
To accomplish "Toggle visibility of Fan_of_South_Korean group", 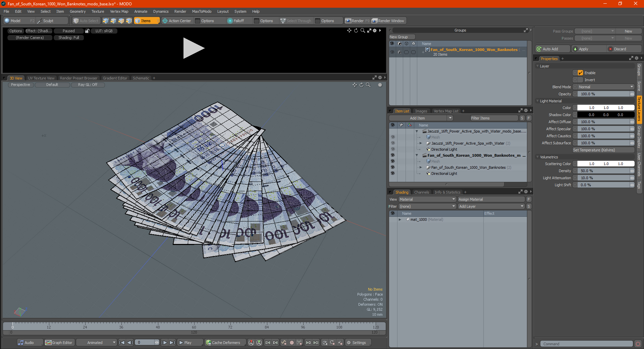I will click(392, 52).
